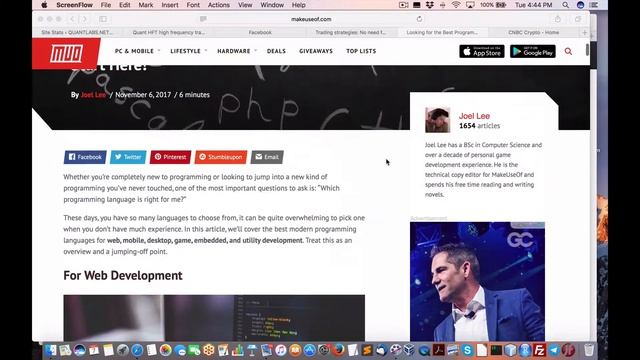Viewport: 640px width, 360px height.
Task: Open the Insert menu
Action: click(170, 5)
